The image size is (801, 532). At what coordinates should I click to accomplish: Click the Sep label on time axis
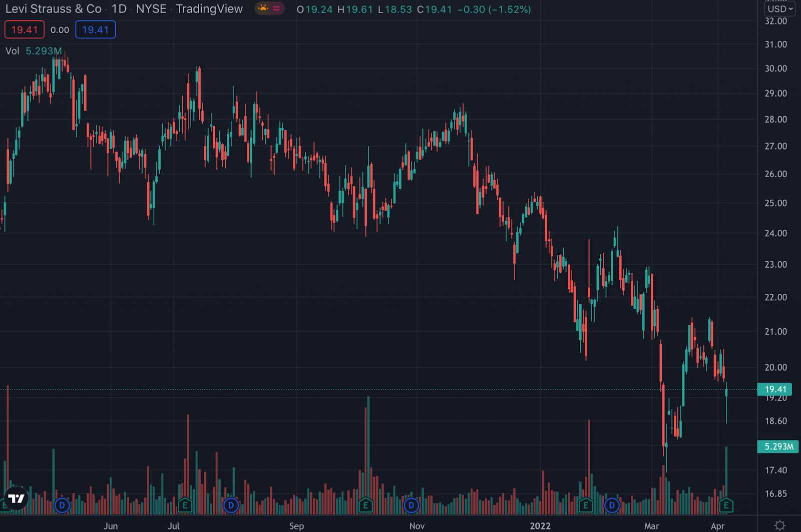click(296, 526)
